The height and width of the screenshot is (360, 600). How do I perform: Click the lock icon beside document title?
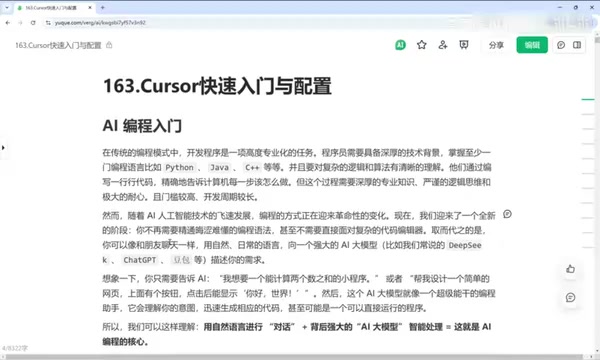[109, 45]
